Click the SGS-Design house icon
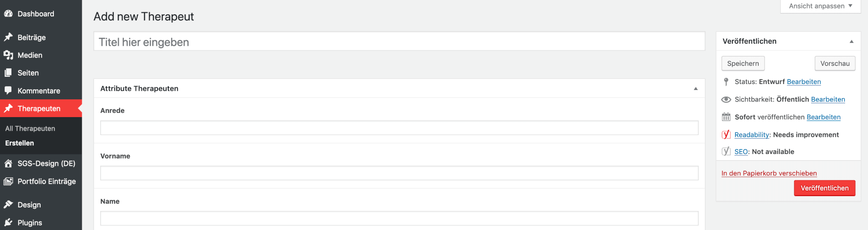The image size is (868, 230). (x=8, y=163)
